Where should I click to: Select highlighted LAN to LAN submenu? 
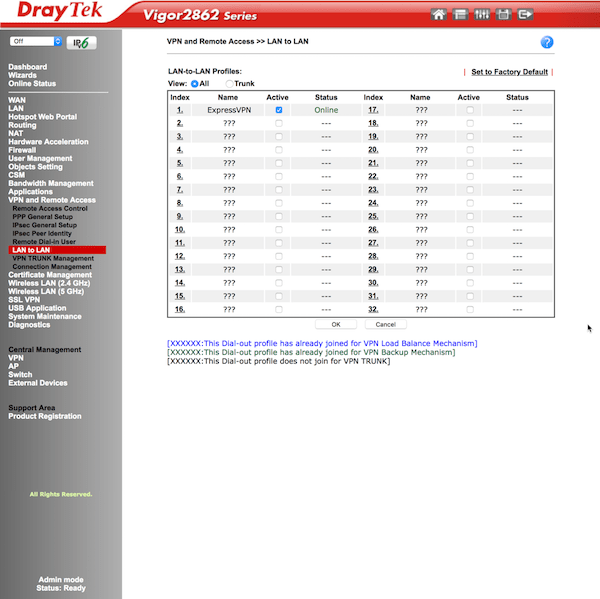57,250
